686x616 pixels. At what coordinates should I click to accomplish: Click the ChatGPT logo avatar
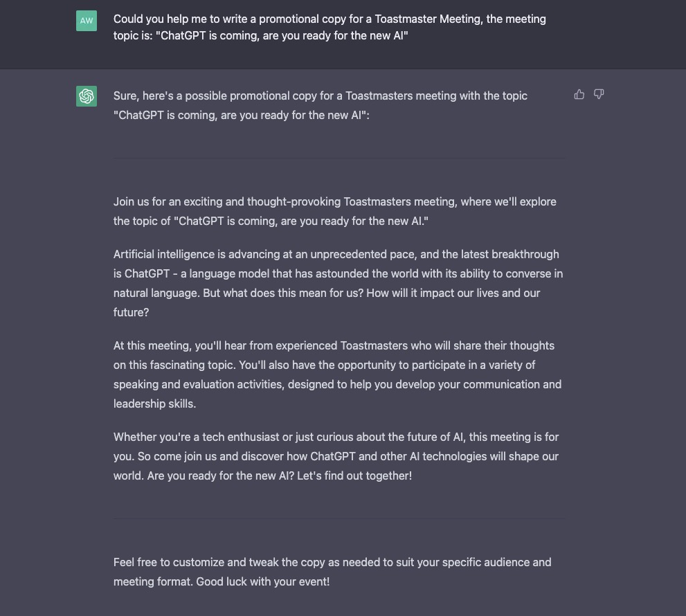[87, 96]
